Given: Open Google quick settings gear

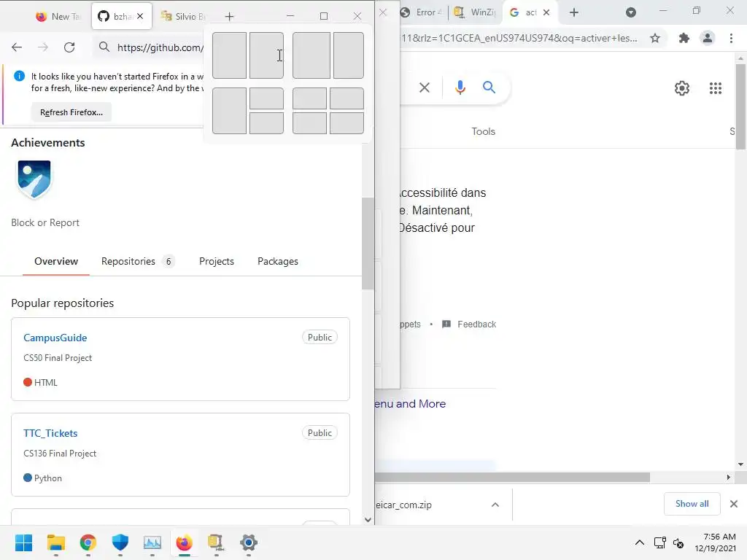Looking at the screenshot, I should point(682,88).
